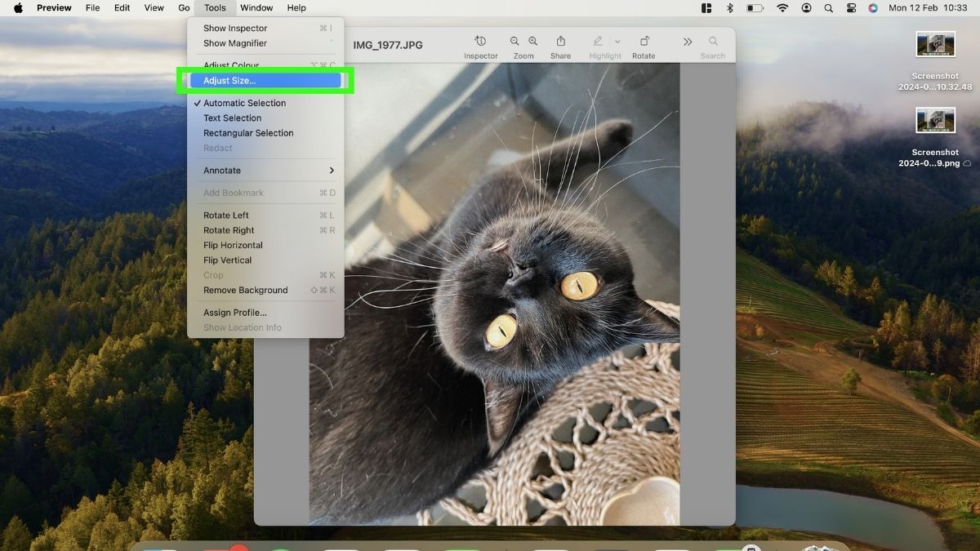Select the Highlight tool icon

(599, 41)
